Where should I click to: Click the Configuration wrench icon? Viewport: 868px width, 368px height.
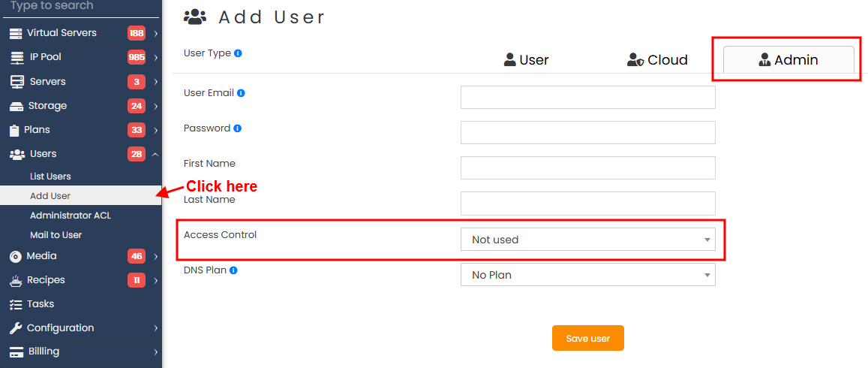(x=15, y=328)
